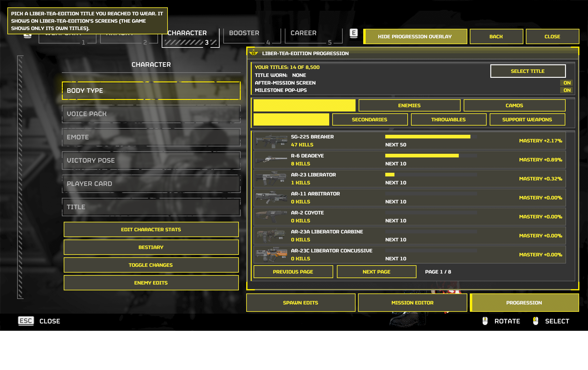This screenshot has width=588, height=370.
Task: Show the THROWABLES category
Action: (449, 119)
